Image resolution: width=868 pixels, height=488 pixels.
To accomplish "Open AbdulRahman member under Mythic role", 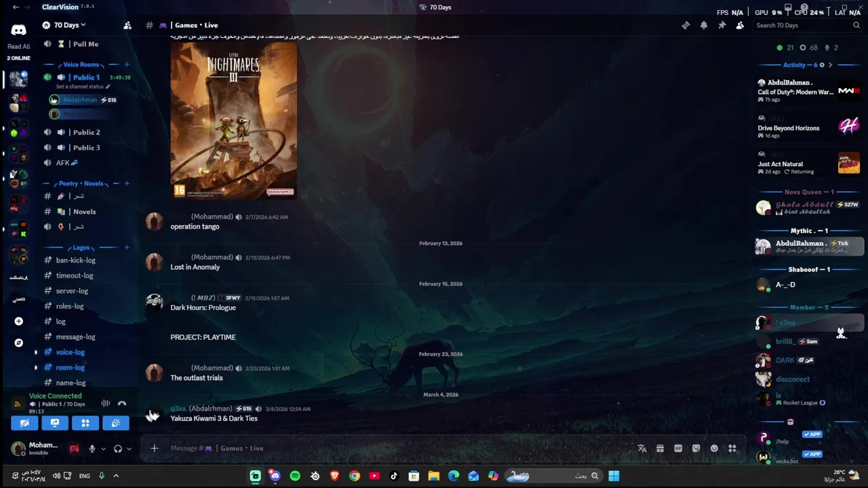I will [x=809, y=247].
